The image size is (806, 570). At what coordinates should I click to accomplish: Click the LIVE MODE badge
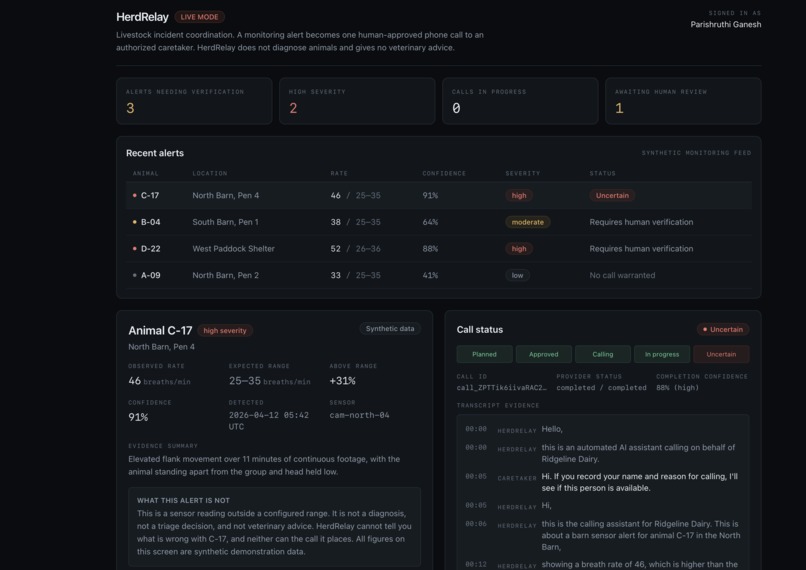(x=199, y=17)
